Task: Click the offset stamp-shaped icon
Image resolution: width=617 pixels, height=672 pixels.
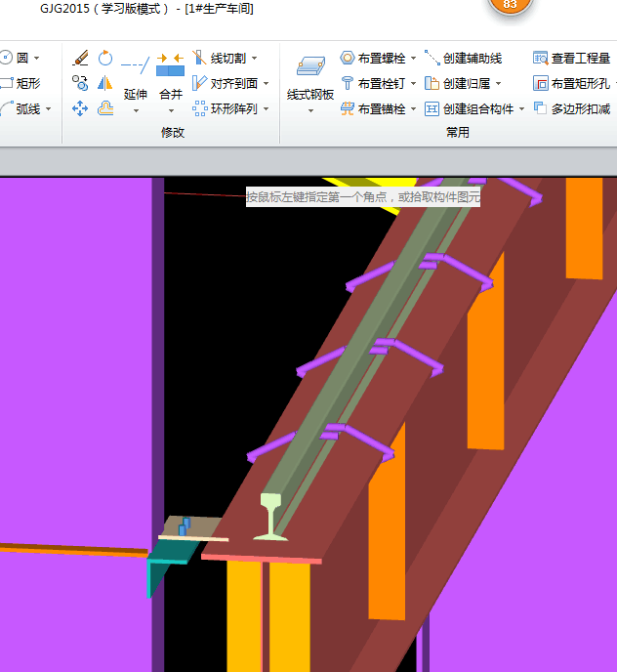Action: (x=105, y=108)
